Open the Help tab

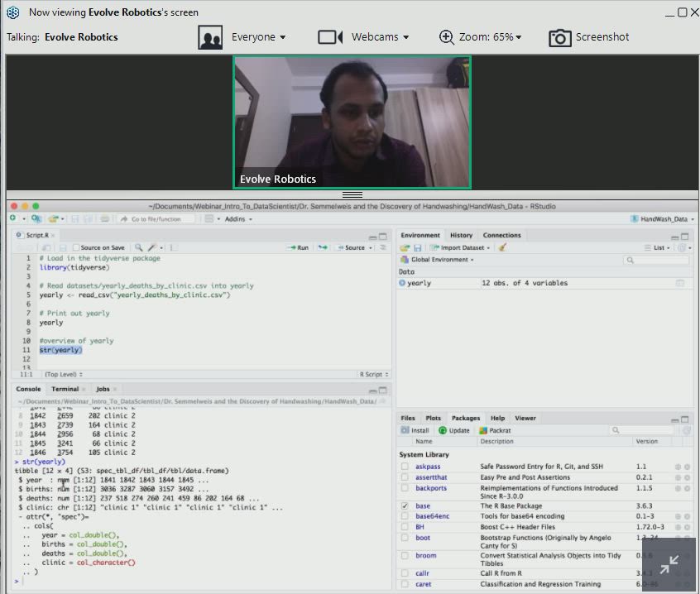pyautogui.click(x=498, y=418)
